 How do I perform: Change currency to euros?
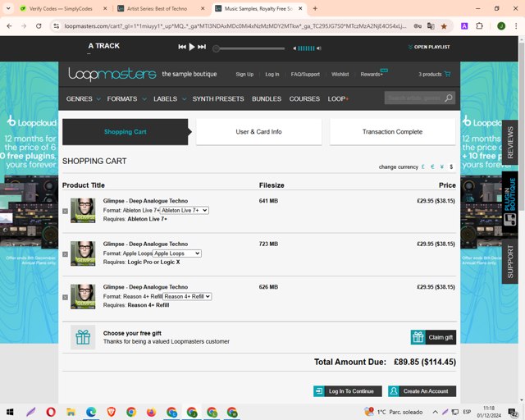click(x=432, y=167)
